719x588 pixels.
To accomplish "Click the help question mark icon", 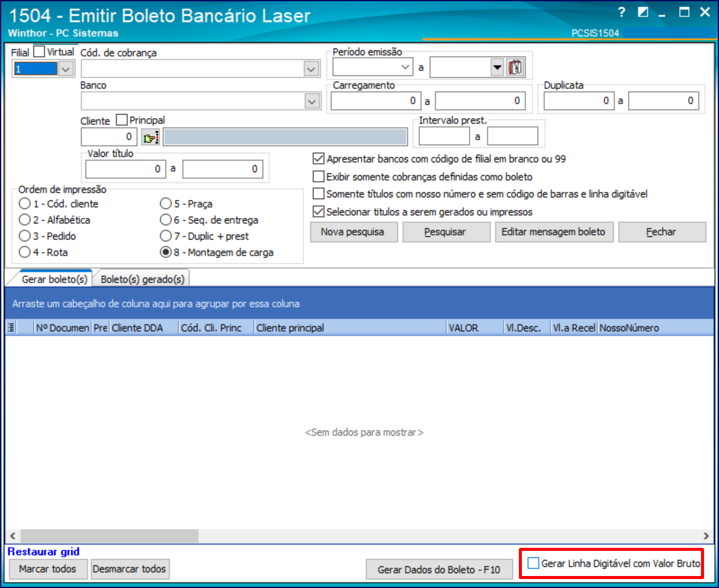I will [x=623, y=12].
